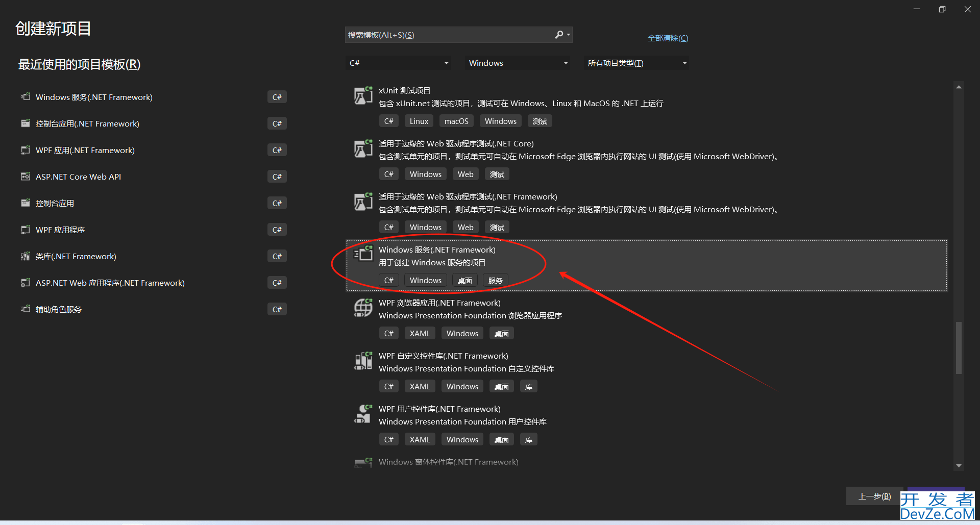Click icon of recent 类库(.NET Framework) template
980x525 pixels.
(x=26, y=256)
